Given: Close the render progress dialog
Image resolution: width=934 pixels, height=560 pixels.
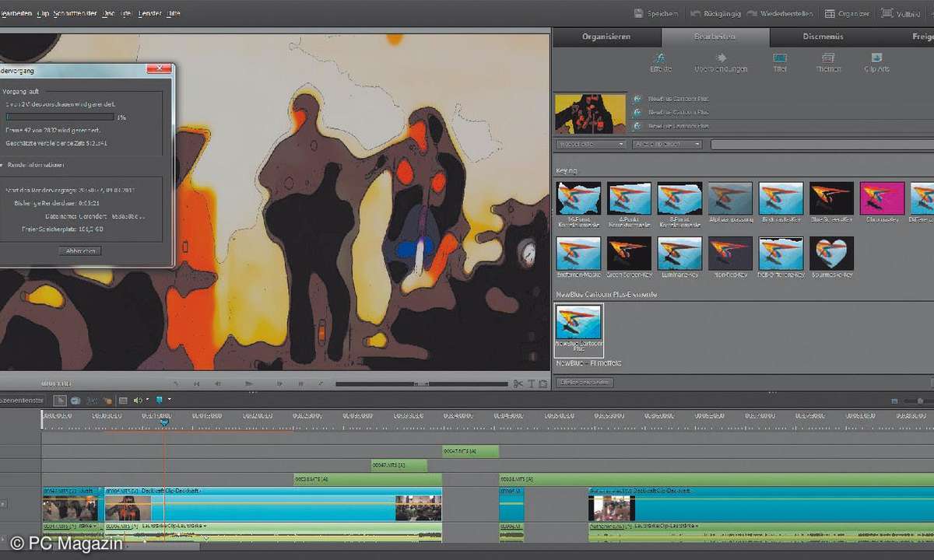Looking at the screenshot, I should click(x=159, y=70).
